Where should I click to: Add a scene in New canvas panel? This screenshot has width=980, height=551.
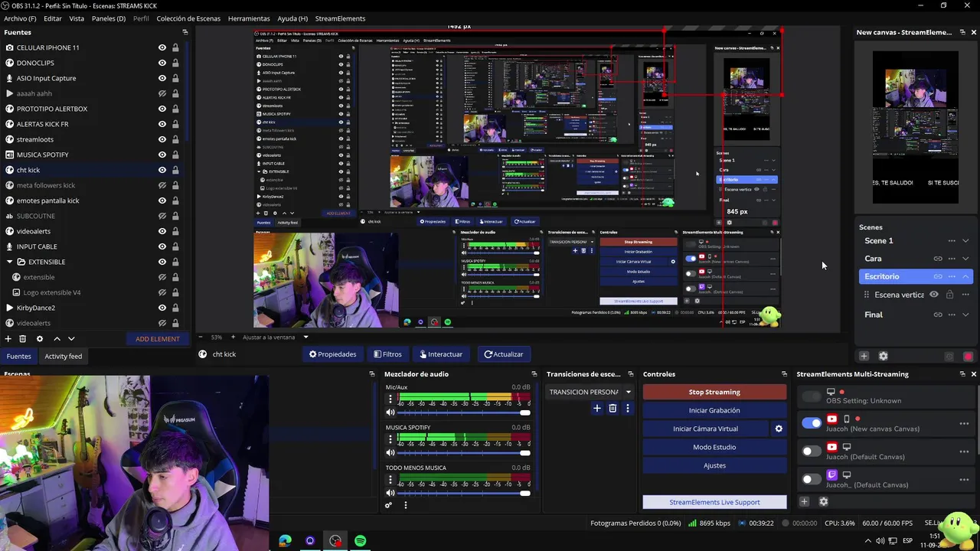[864, 356]
